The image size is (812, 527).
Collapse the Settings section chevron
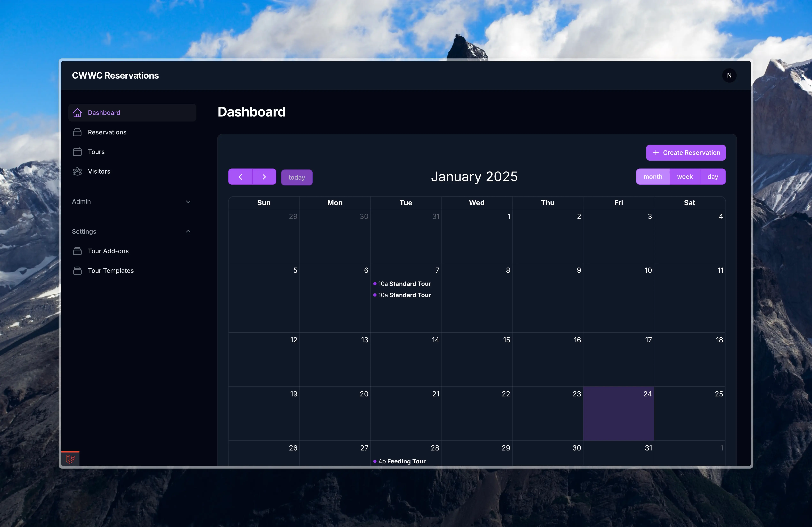pyautogui.click(x=188, y=231)
